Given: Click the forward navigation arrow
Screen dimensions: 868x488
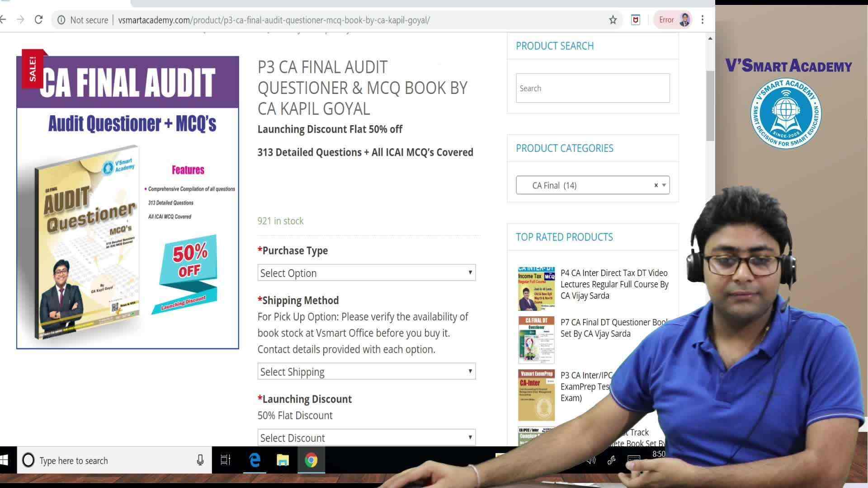Looking at the screenshot, I should point(20,20).
